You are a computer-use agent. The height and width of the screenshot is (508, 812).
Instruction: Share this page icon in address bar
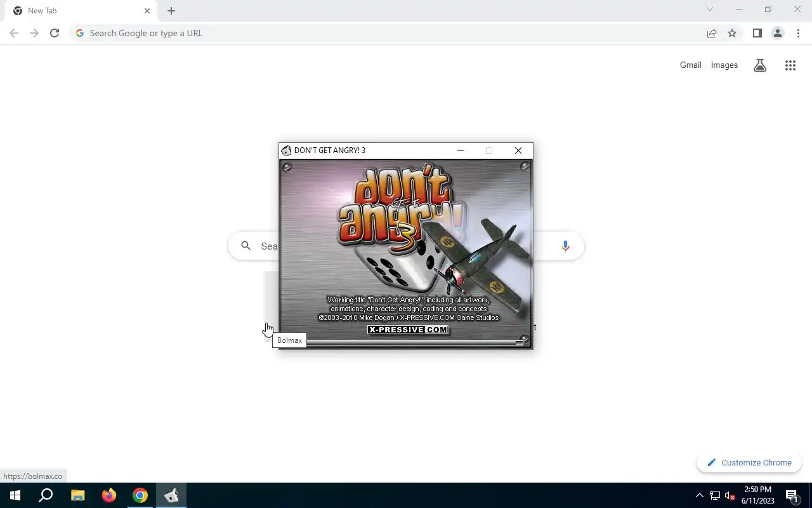(x=712, y=33)
